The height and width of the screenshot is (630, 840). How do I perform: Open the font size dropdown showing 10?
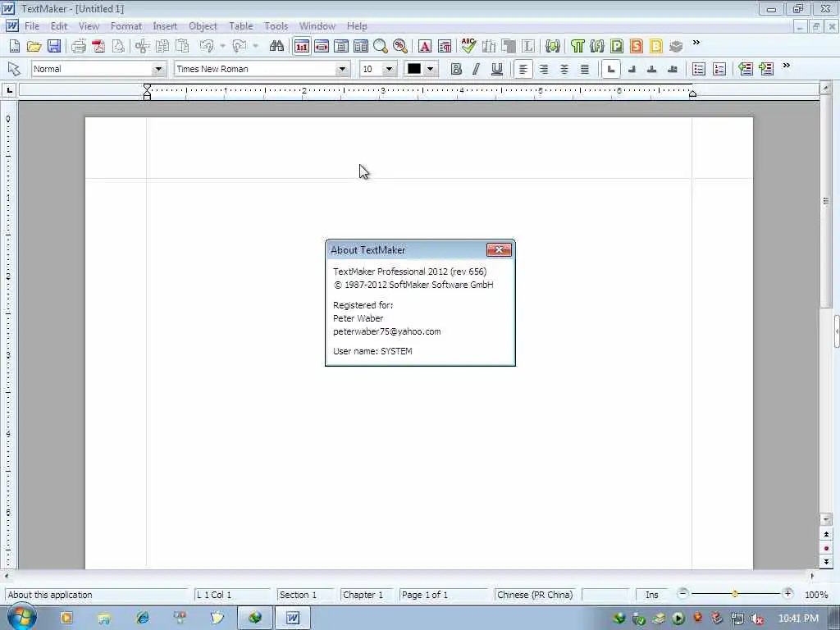(x=389, y=69)
